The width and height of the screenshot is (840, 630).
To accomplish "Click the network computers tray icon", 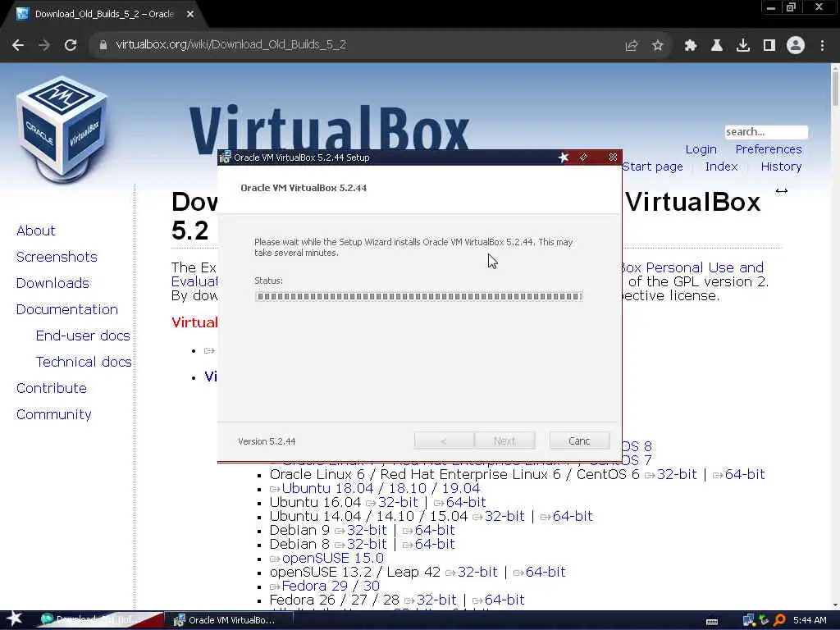I will (x=748, y=620).
